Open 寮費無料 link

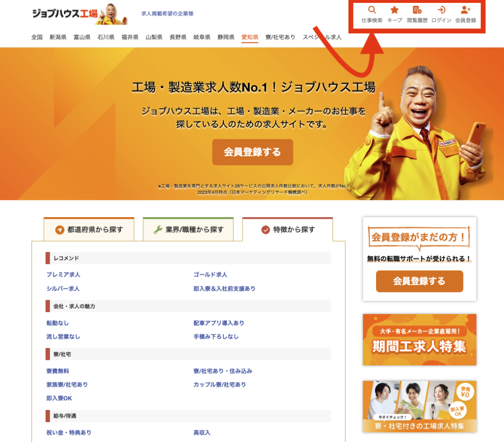coord(58,371)
